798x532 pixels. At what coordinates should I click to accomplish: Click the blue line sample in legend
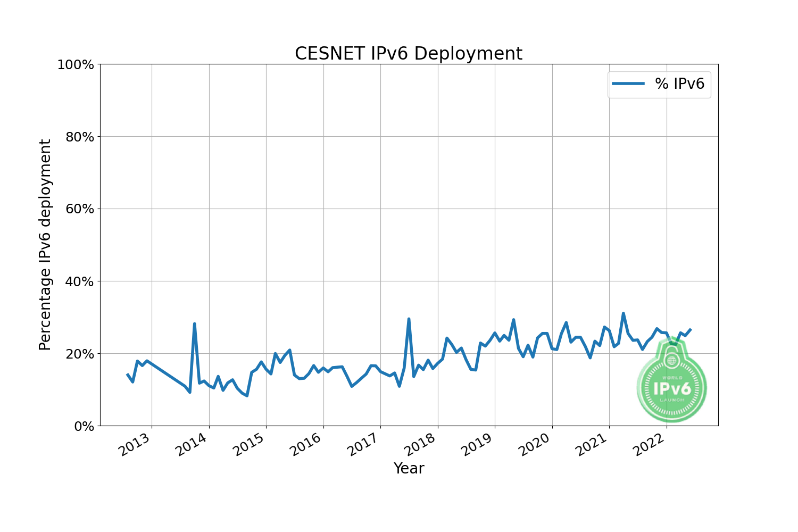(628, 84)
